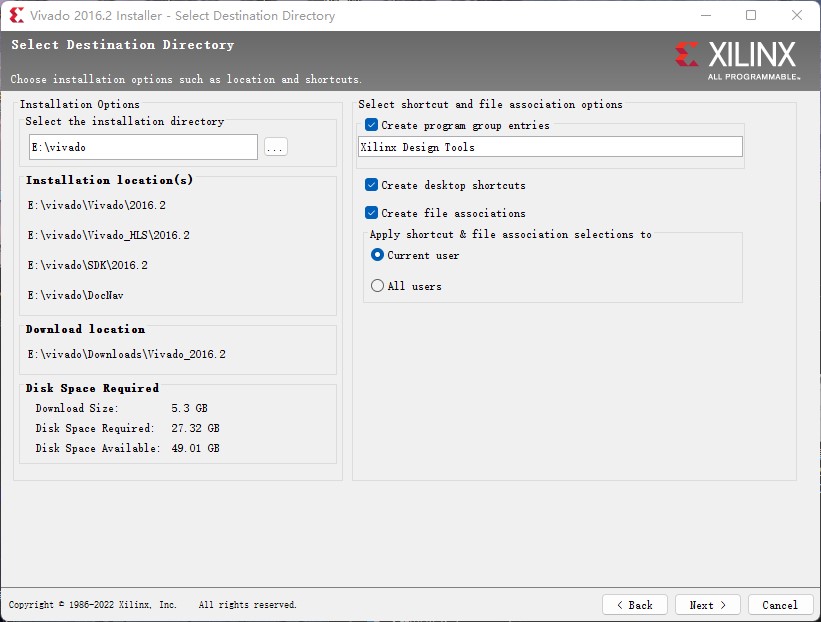Enable or disable Create program group entries
821x622 pixels.
pos(371,125)
